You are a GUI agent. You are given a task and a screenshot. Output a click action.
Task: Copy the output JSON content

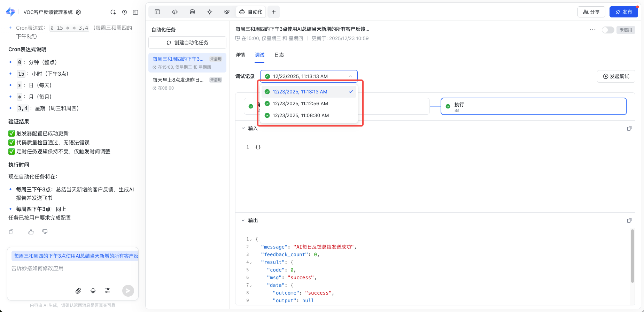(x=629, y=220)
